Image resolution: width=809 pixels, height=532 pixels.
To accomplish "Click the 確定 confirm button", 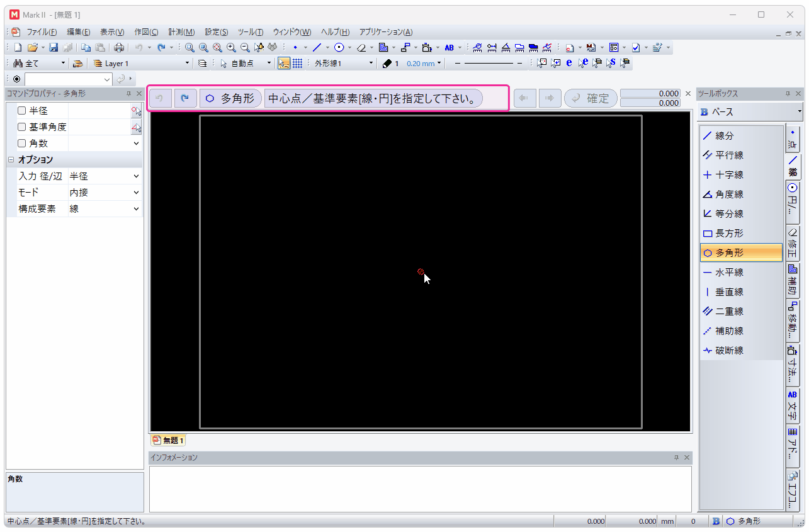I will [591, 98].
